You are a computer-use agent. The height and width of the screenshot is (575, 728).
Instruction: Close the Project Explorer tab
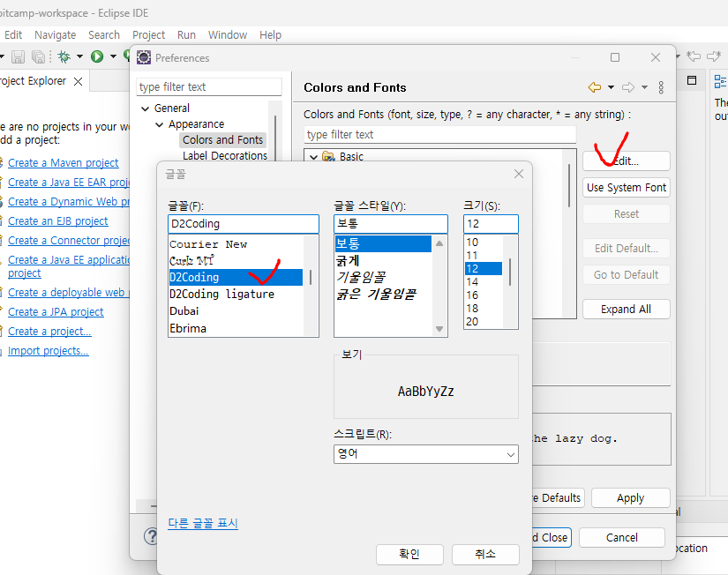click(78, 82)
